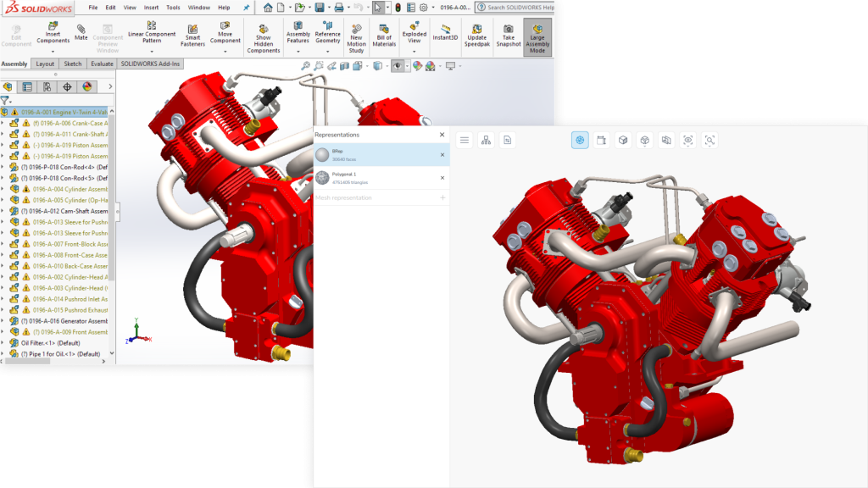
Task: Close the Representations panel
Action: [442, 135]
